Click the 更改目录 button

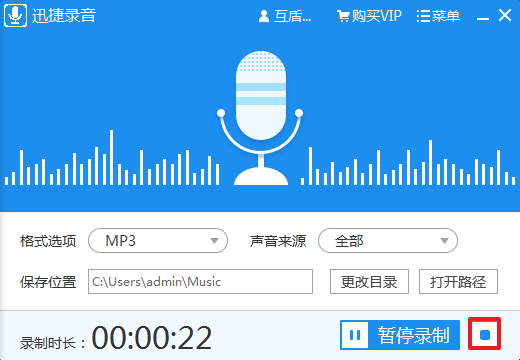coord(369,282)
